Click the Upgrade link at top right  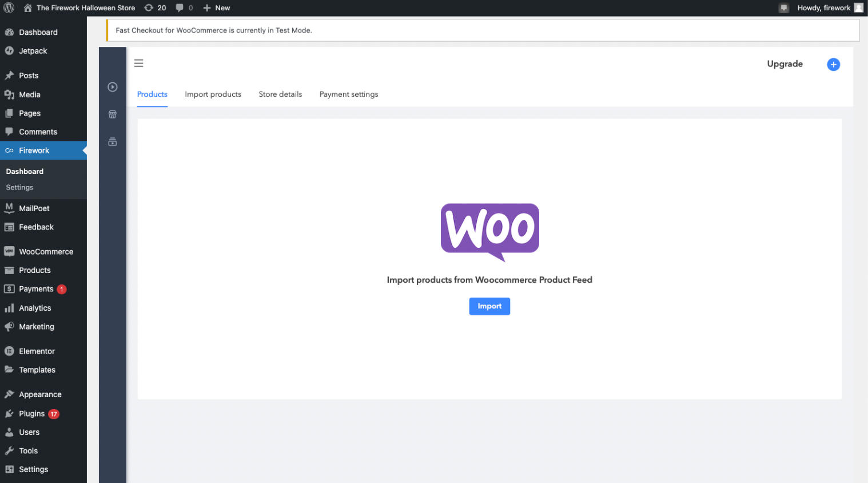[785, 64]
